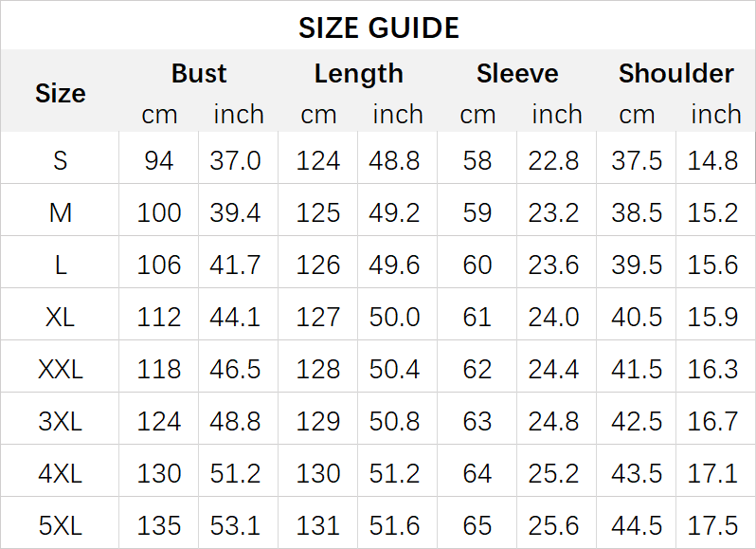This screenshot has width=756, height=549.
Task: Click shoulder inch value 16.3 for XXL
Action: tap(713, 369)
